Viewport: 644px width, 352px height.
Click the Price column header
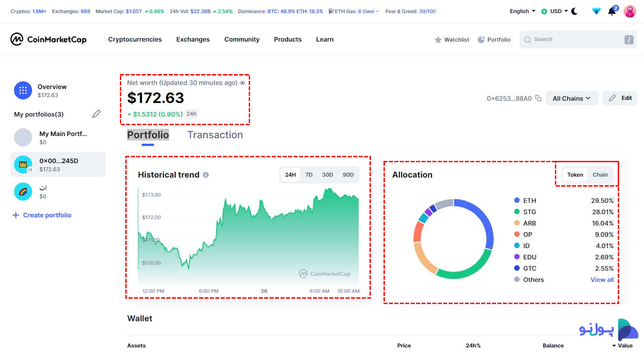(404, 346)
